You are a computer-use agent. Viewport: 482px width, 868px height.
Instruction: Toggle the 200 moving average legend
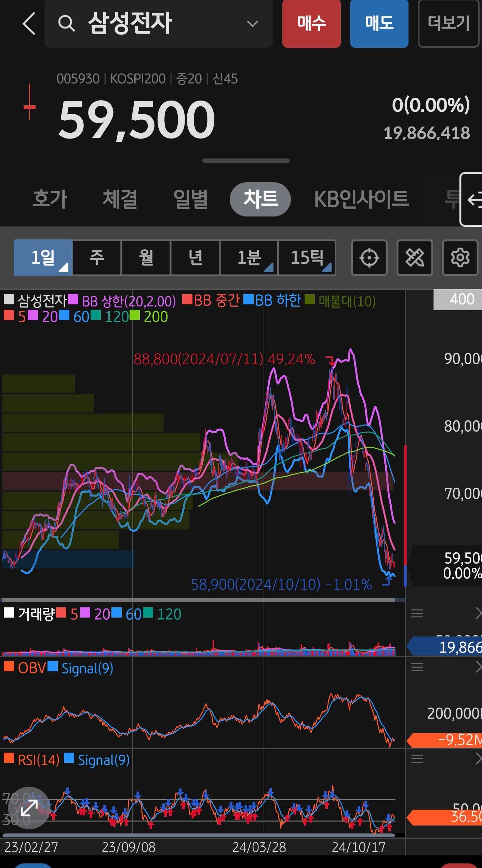[149, 317]
